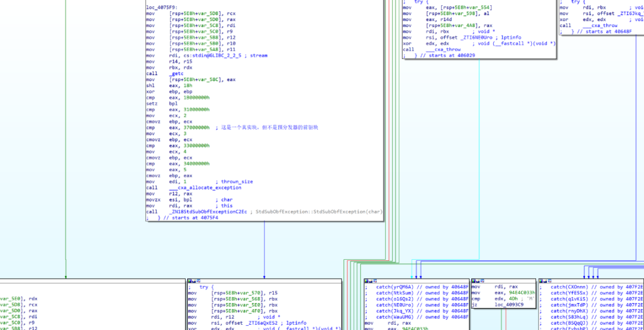Screen dimensions: 644x330
Task: Click the first title-bar icon of the jz loc_4093C9 node
Action: [x=473, y=281]
